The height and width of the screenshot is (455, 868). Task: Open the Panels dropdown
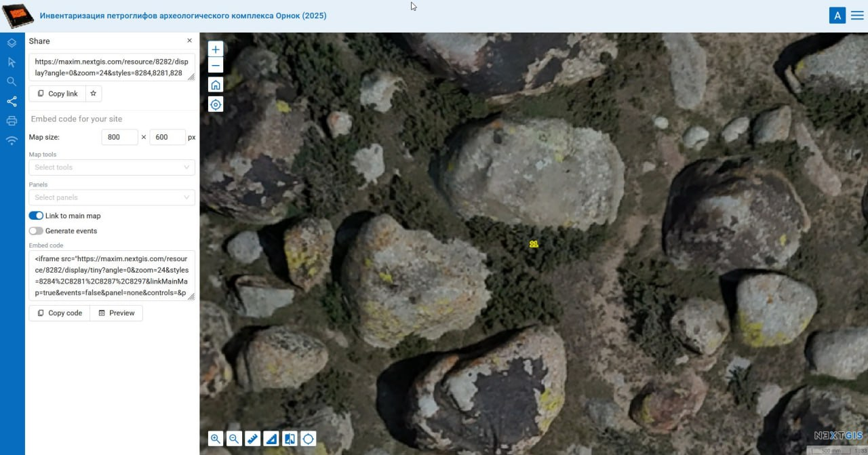(112, 197)
